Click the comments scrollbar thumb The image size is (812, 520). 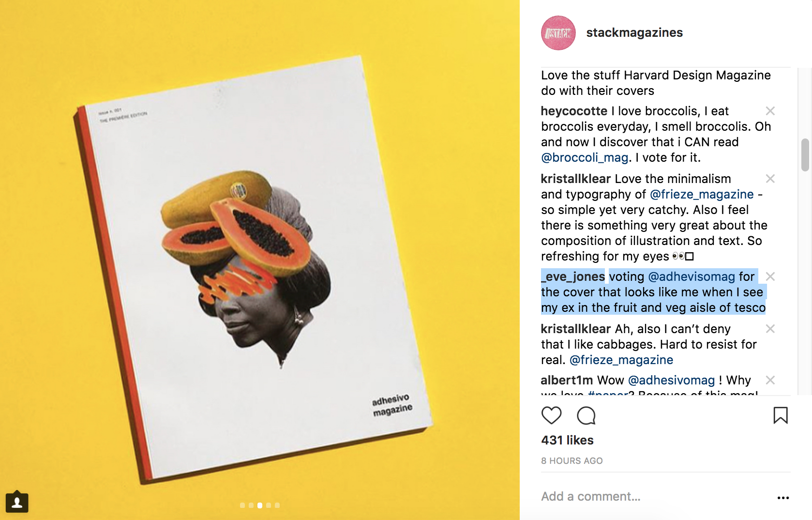click(x=805, y=155)
